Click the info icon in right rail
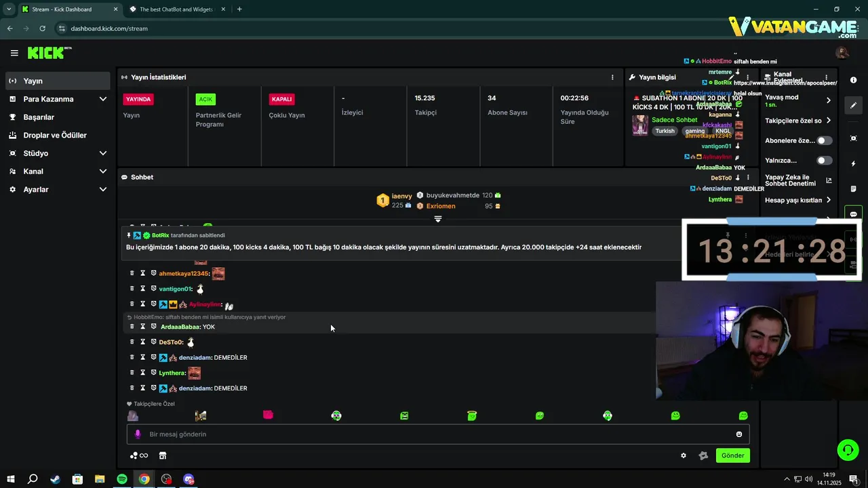Viewport: 868px width, 488px height. pyautogui.click(x=853, y=80)
